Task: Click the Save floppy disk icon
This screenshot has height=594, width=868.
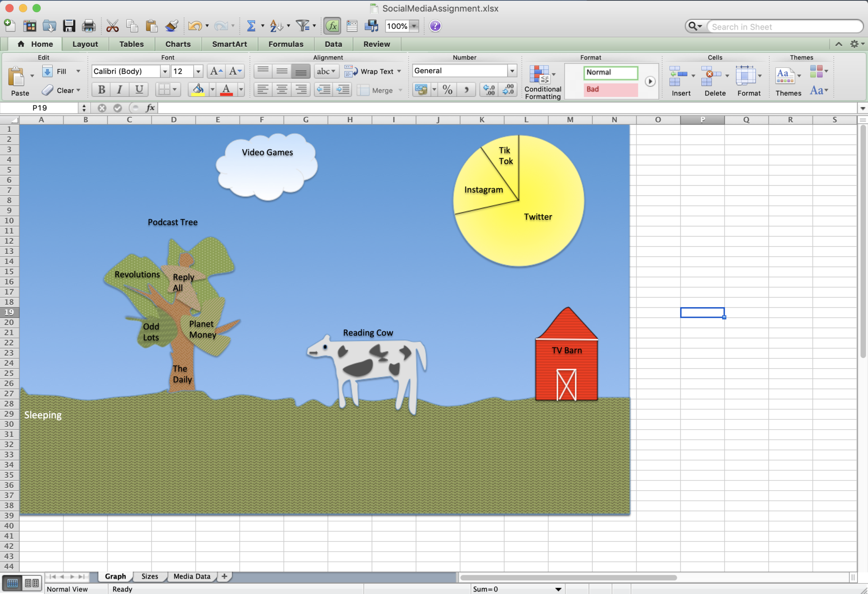Action: pyautogui.click(x=69, y=26)
